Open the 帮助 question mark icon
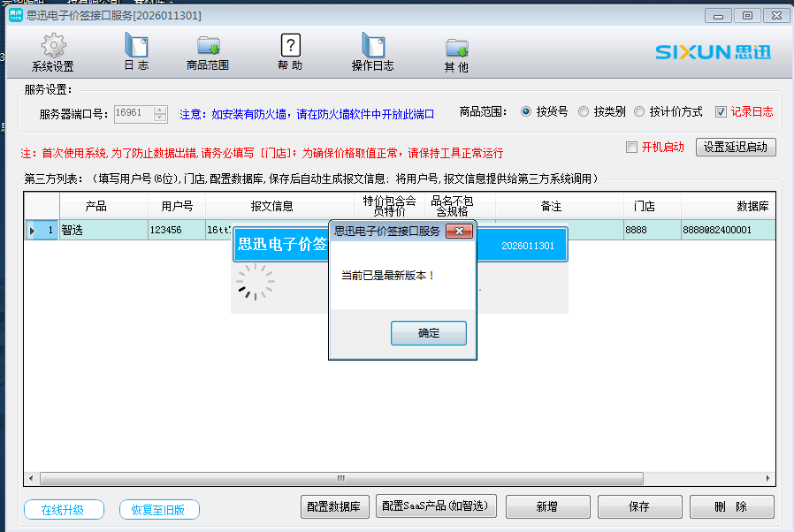The height and width of the screenshot is (532, 794). (x=290, y=46)
